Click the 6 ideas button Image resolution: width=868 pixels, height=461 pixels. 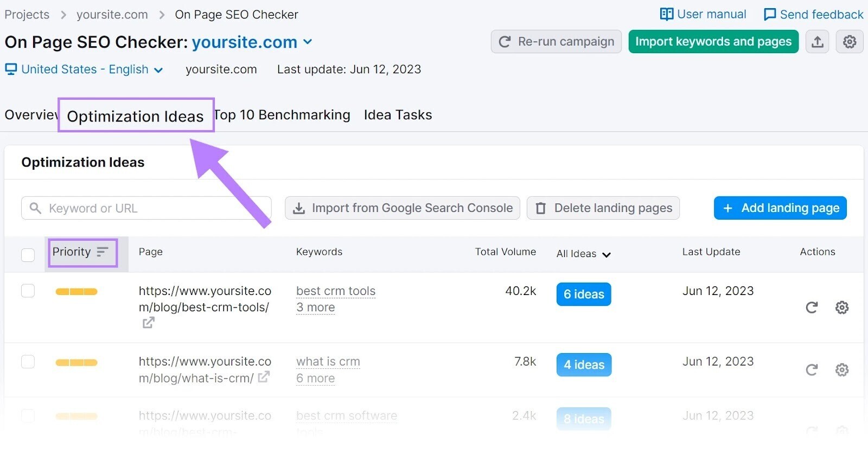[584, 294]
